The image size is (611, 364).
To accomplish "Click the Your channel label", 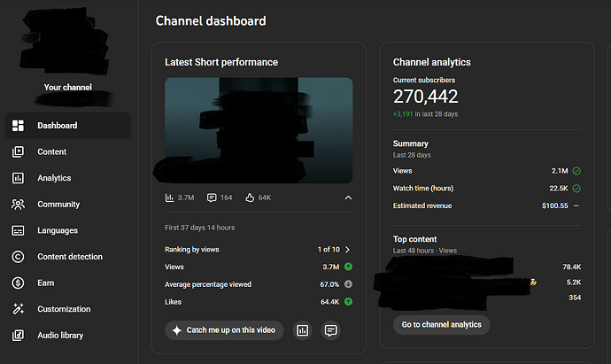I will pos(68,88).
